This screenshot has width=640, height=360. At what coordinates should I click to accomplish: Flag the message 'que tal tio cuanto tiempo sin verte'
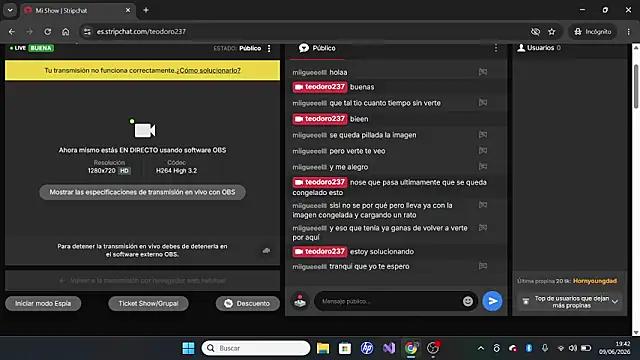(x=483, y=102)
